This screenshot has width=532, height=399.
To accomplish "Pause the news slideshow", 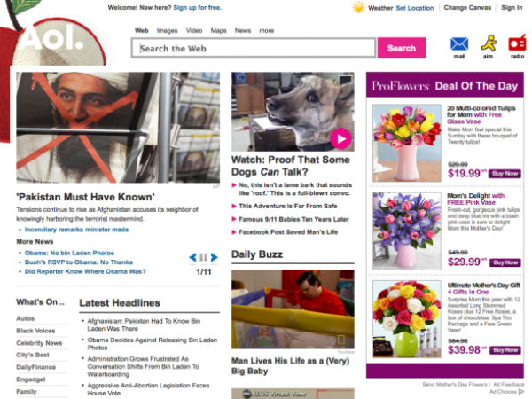I will (x=204, y=257).
